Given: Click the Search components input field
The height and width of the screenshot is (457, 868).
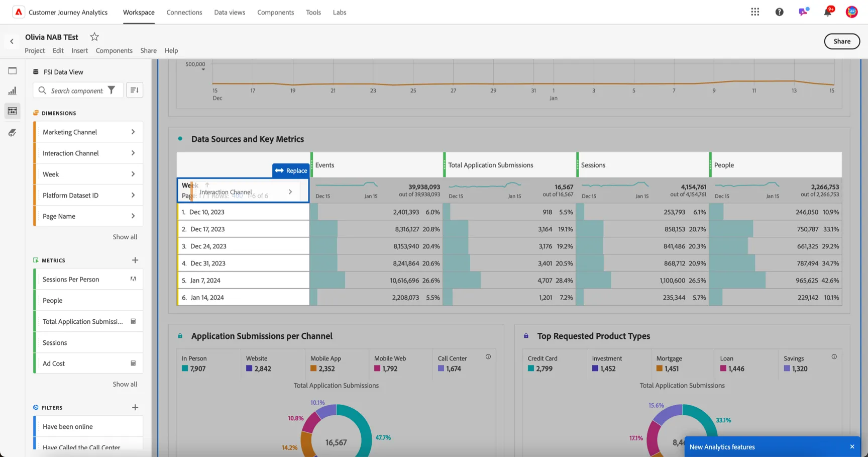Looking at the screenshot, I should 77,90.
